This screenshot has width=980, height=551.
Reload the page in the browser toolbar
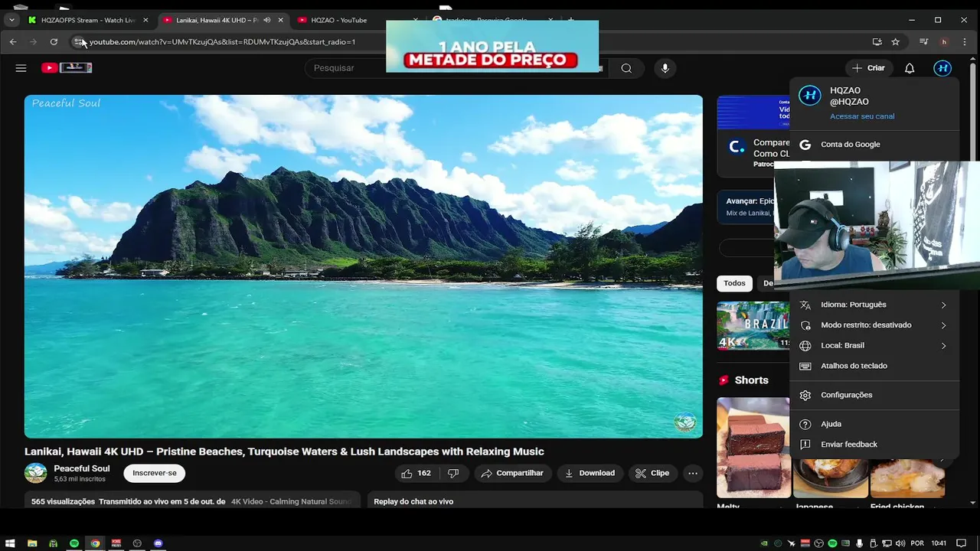54,42
